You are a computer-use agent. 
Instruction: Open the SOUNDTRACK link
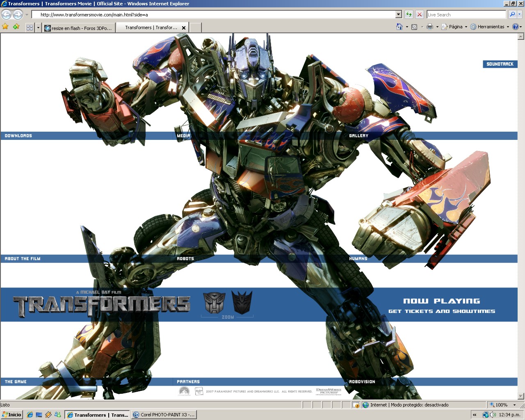pyautogui.click(x=500, y=64)
